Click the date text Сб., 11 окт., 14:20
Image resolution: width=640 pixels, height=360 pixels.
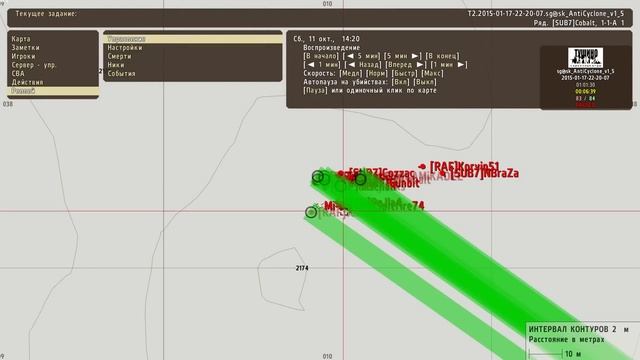tap(327, 39)
